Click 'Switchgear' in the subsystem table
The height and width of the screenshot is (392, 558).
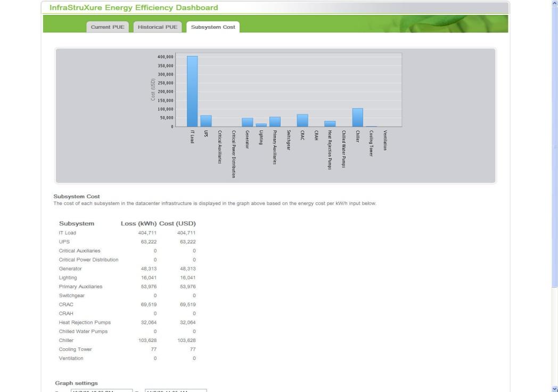click(x=72, y=296)
